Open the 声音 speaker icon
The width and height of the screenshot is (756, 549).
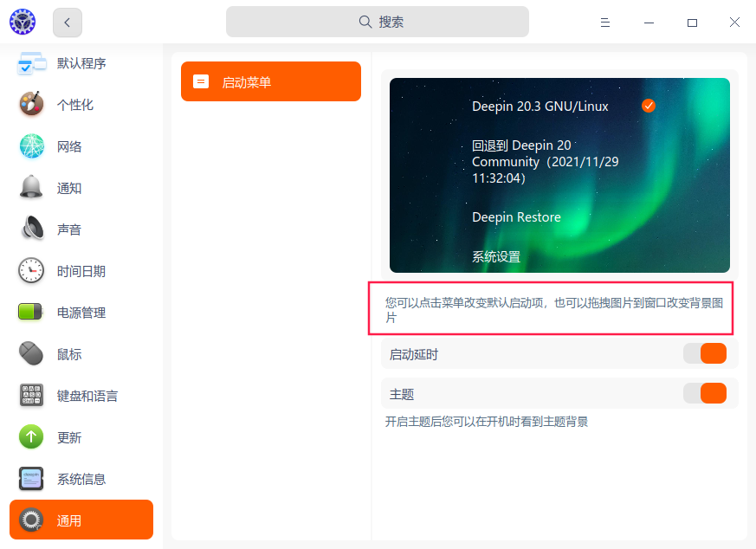click(32, 229)
